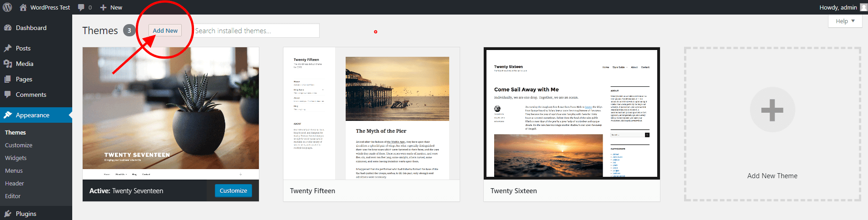Image resolution: width=868 pixels, height=220 pixels.
Task: Click the Add New button beside Themes
Action: [165, 30]
